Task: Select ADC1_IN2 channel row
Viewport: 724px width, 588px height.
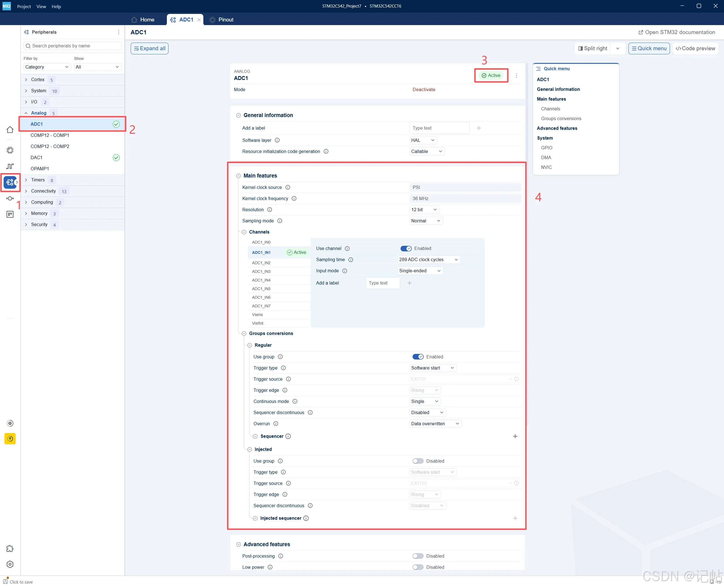Action: pos(279,263)
